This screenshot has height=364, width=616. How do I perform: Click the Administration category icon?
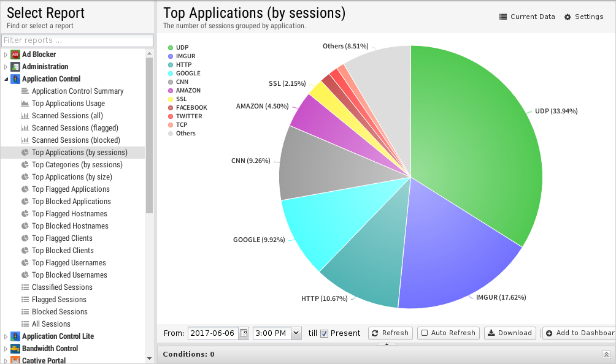click(15, 67)
